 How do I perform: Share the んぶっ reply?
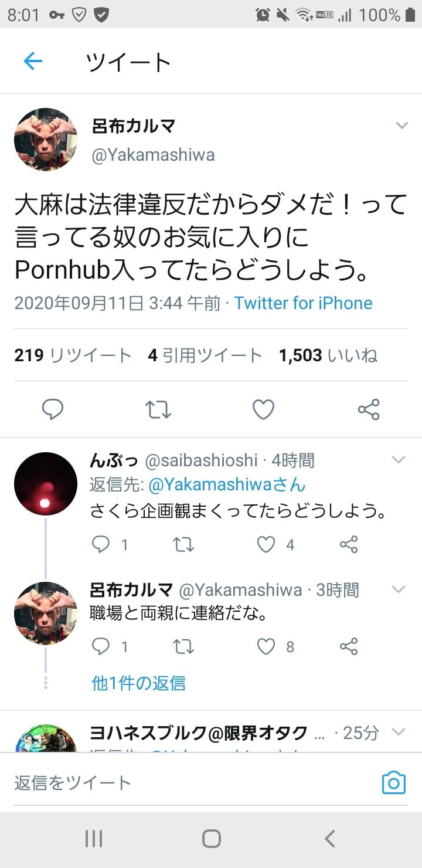click(349, 545)
